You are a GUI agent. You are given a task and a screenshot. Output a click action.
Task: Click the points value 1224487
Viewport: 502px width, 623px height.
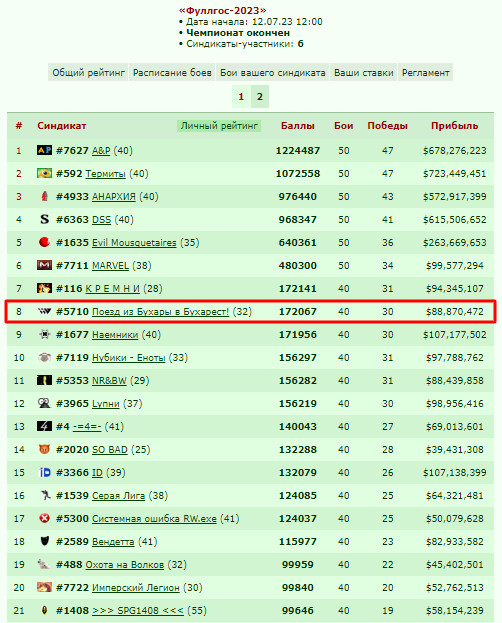298,151
